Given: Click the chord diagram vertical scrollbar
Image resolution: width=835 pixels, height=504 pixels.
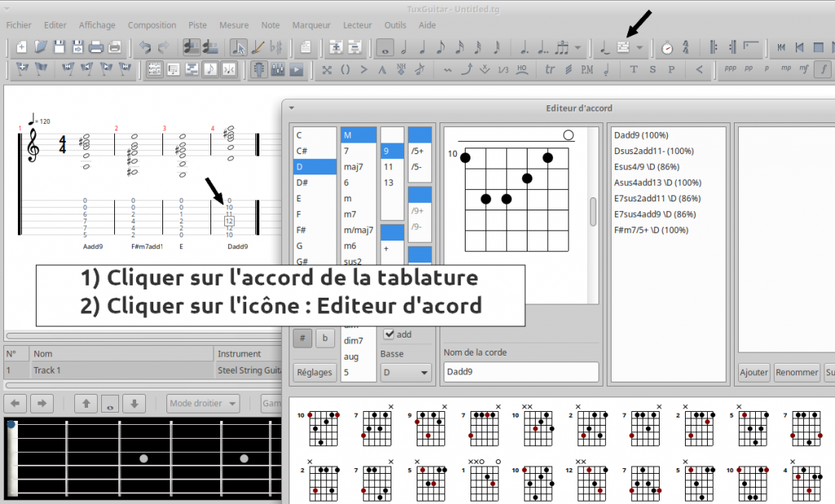Looking at the screenshot, I should click(x=594, y=210).
